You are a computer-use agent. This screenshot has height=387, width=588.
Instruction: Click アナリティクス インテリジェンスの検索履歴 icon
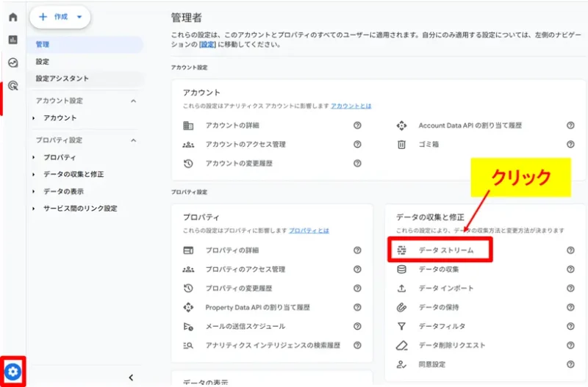[x=188, y=345]
